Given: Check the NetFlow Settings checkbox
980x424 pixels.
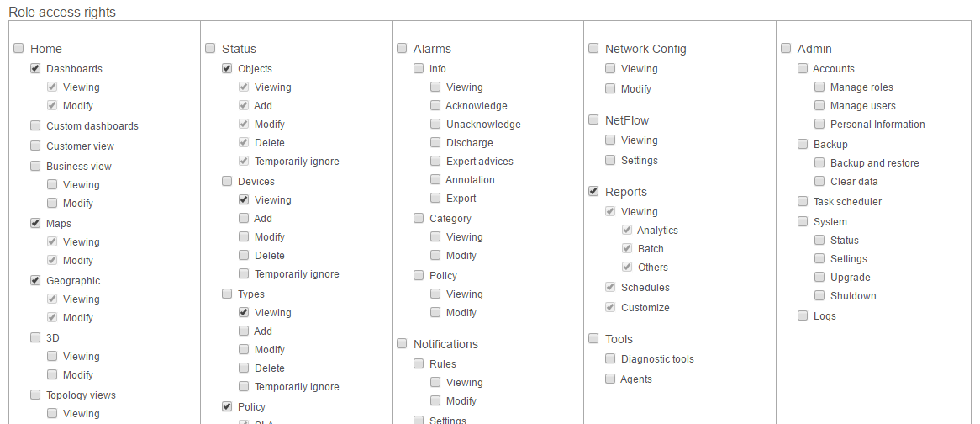Looking at the screenshot, I should tap(610, 160).
